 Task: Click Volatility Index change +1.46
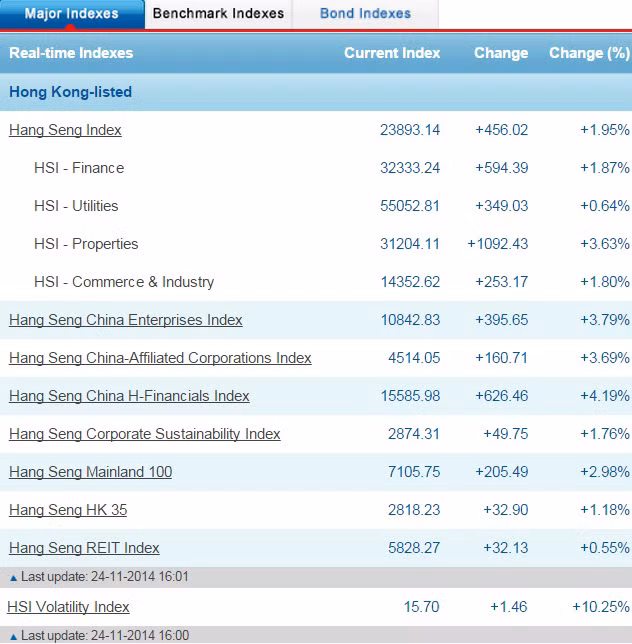point(509,607)
